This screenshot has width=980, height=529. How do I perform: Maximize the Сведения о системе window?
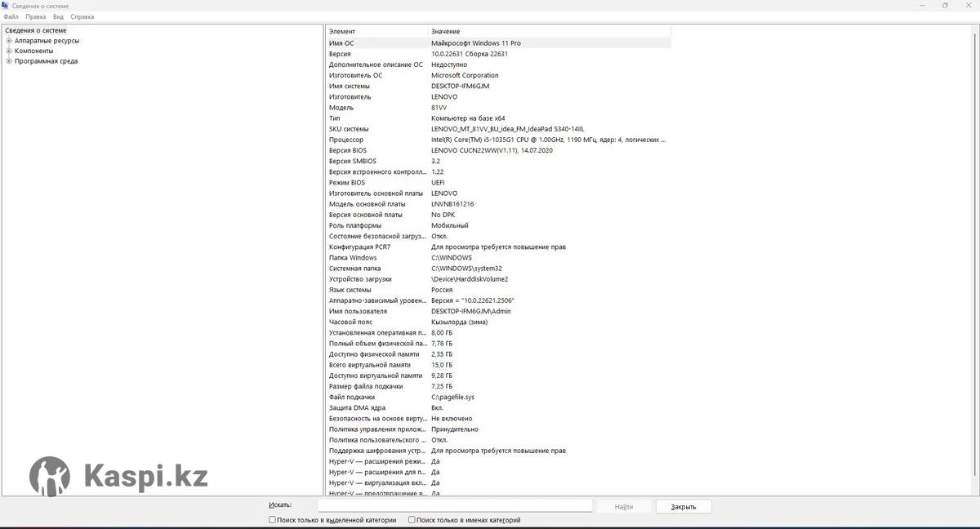pyautogui.click(x=945, y=5)
